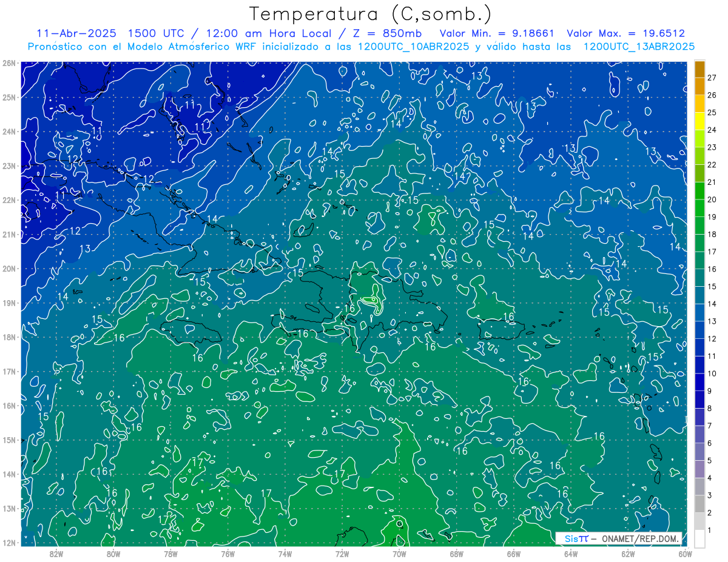Click the 60W longitude axis label
This screenshot has height=562, width=728.
[685, 554]
